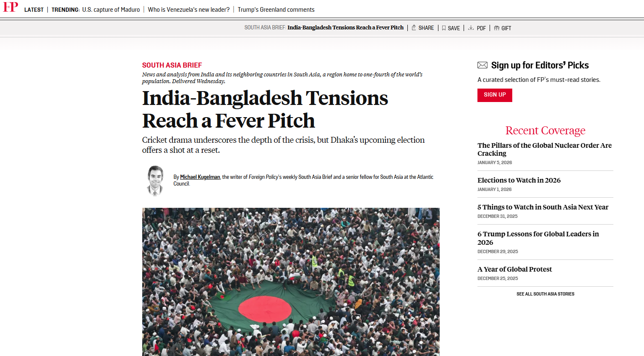Click See All South Asia Stories
644x356 pixels.
point(545,294)
